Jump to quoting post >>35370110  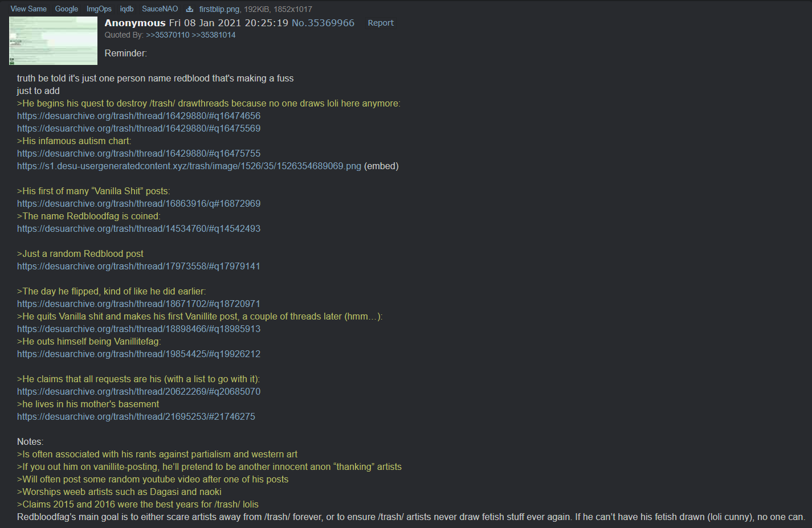coord(168,35)
